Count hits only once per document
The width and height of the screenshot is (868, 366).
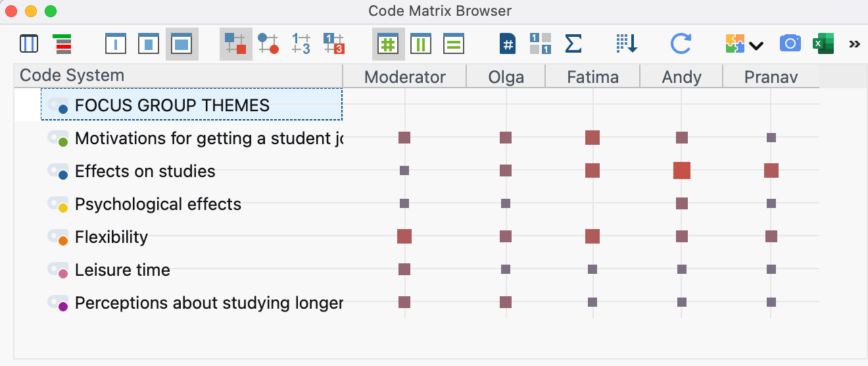pyautogui.click(x=508, y=44)
